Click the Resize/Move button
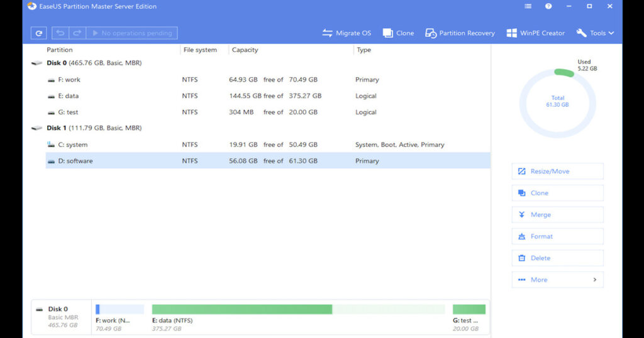This screenshot has height=338, width=644. coord(557,172)
